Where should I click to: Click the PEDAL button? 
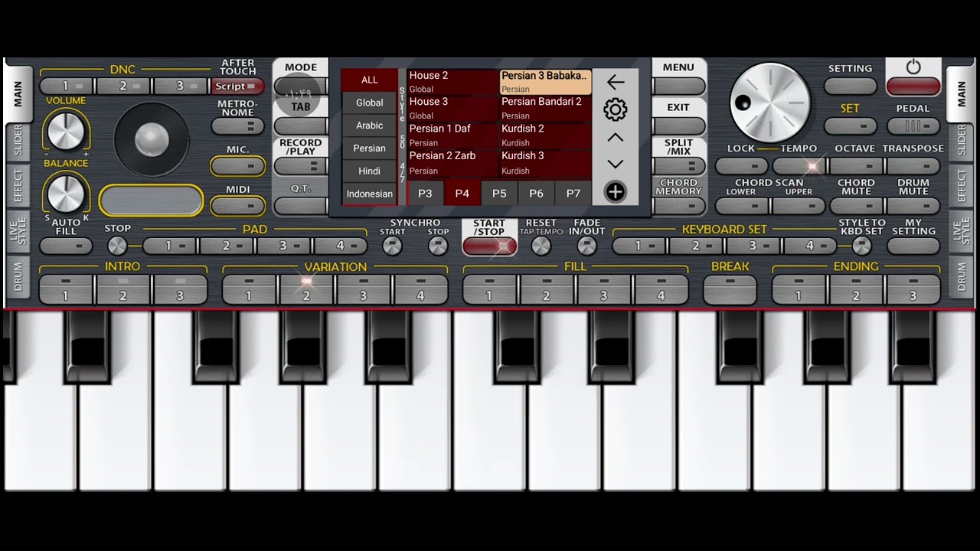913,126
